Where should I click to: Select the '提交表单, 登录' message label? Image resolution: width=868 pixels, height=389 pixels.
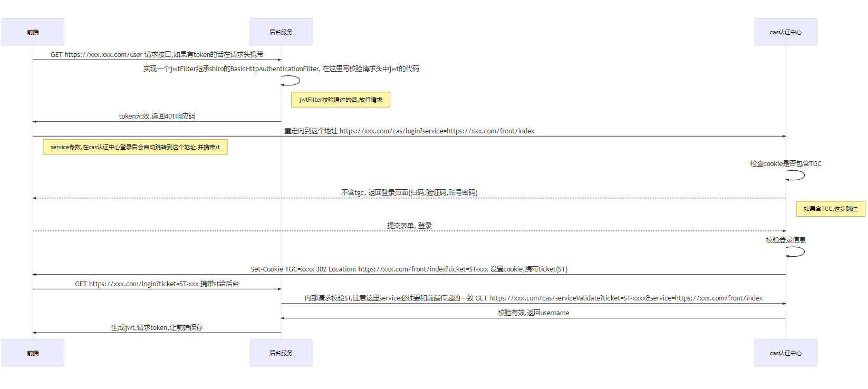pyautogui.click(x=409, y=226)
